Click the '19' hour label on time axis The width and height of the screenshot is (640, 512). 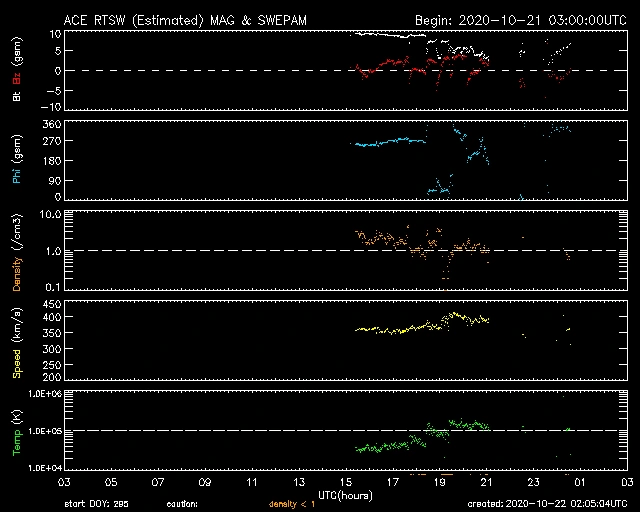tap(440, 483)
